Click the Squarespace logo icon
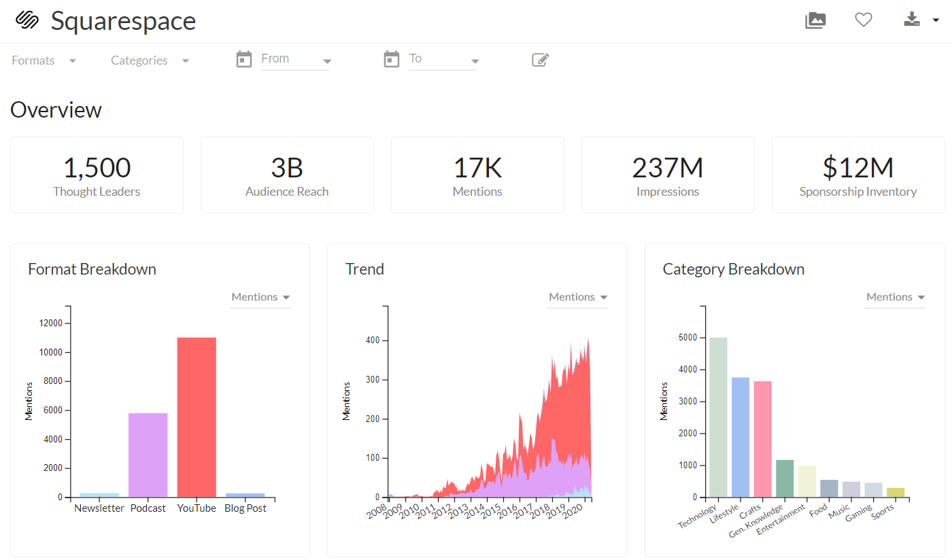The image size is (952, 560). click(x=28, y=20)
